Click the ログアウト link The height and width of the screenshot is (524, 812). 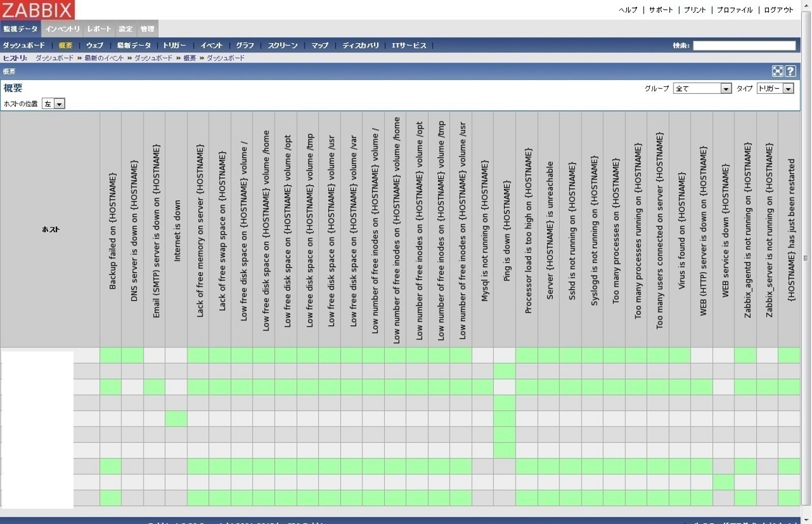(778, 10)
